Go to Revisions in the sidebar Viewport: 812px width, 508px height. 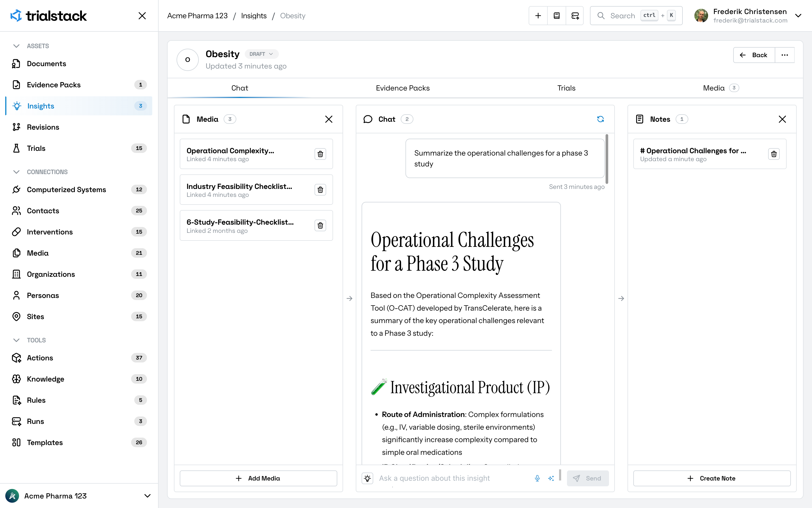[79, 127]
